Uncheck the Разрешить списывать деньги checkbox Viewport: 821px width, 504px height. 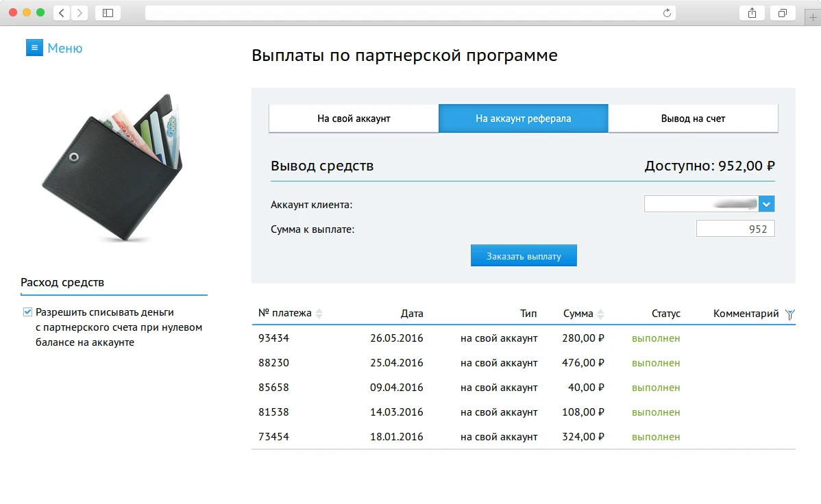27,311
